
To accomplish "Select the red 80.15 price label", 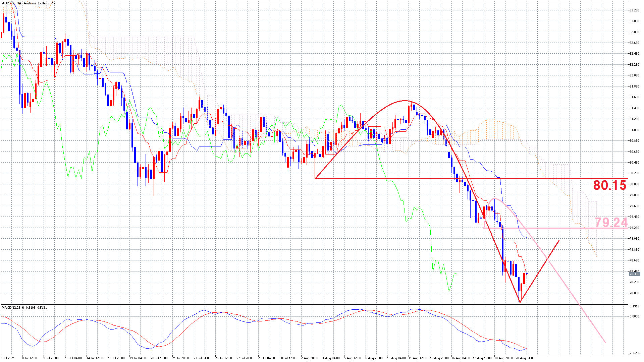I will [x=609, y=185].
